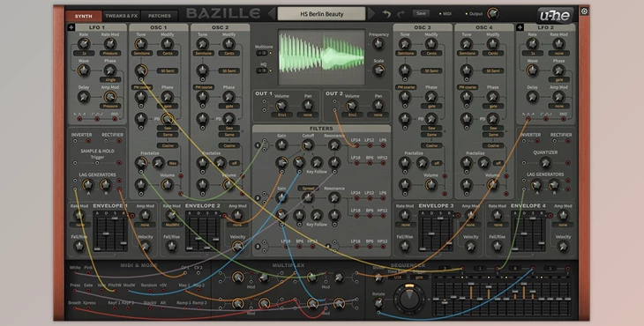Open OSC 1 PM coarse selector

pyautogui.click(x=142, y=87)
